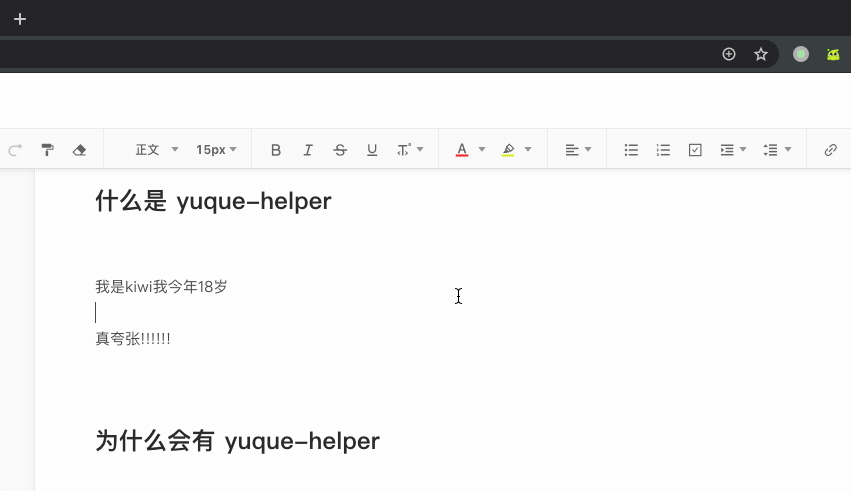
Task: Click the text alignment icon
Action: pos(571,150)
